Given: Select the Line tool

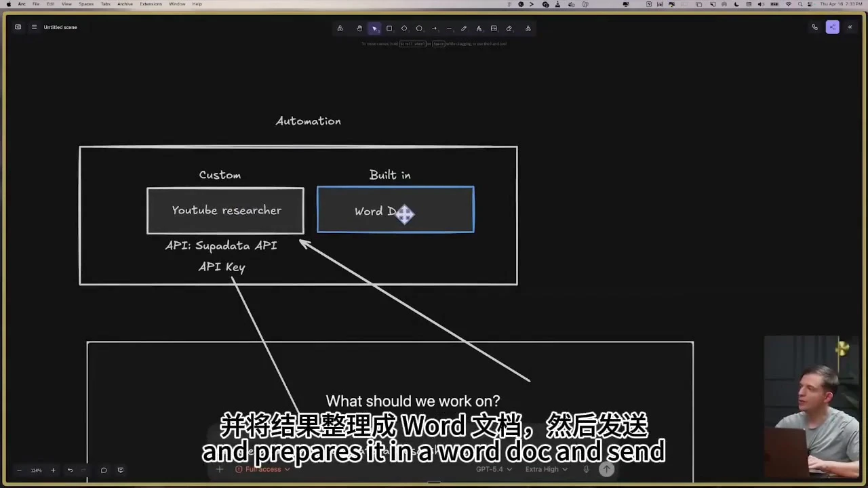Looking at the screenshot, I should click(449, 28).
